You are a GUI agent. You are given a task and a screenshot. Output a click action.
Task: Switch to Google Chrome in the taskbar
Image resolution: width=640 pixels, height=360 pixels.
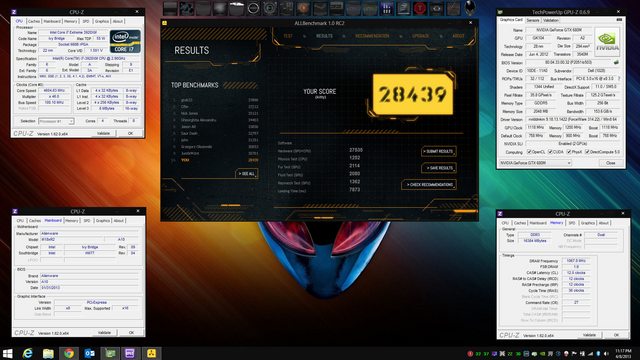[x=69, y=353]
